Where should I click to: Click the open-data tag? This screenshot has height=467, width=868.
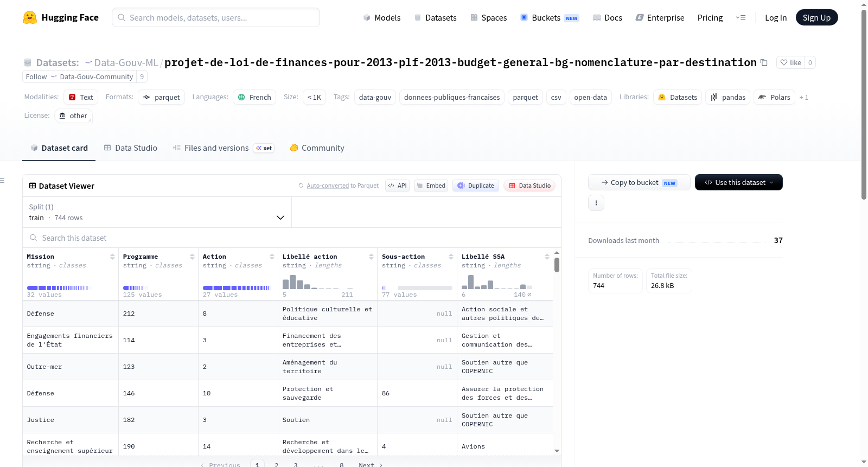coord(590,97)
